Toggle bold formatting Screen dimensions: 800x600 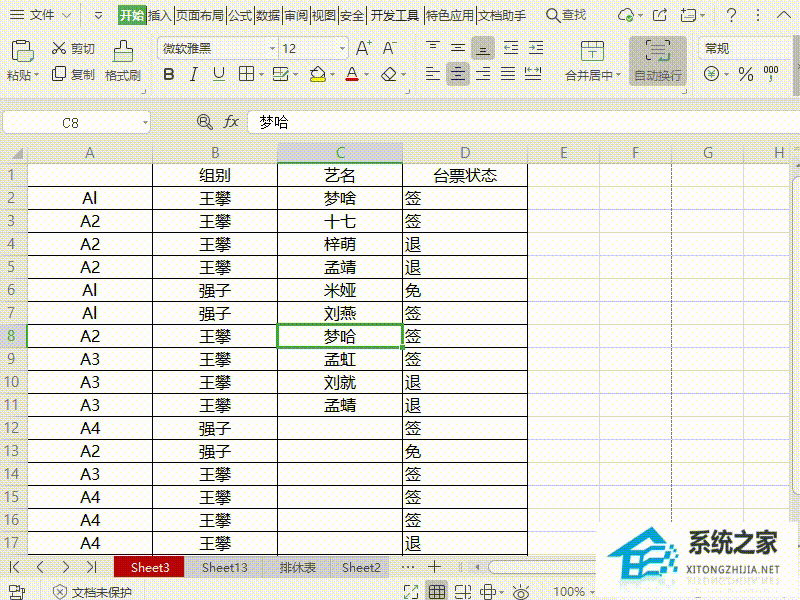[x=168, y=74]
